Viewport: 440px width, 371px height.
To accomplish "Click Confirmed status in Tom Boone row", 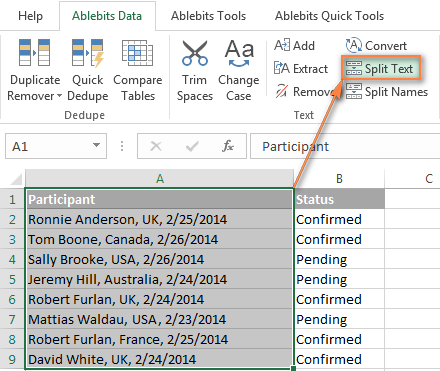I will click(339, 239).
